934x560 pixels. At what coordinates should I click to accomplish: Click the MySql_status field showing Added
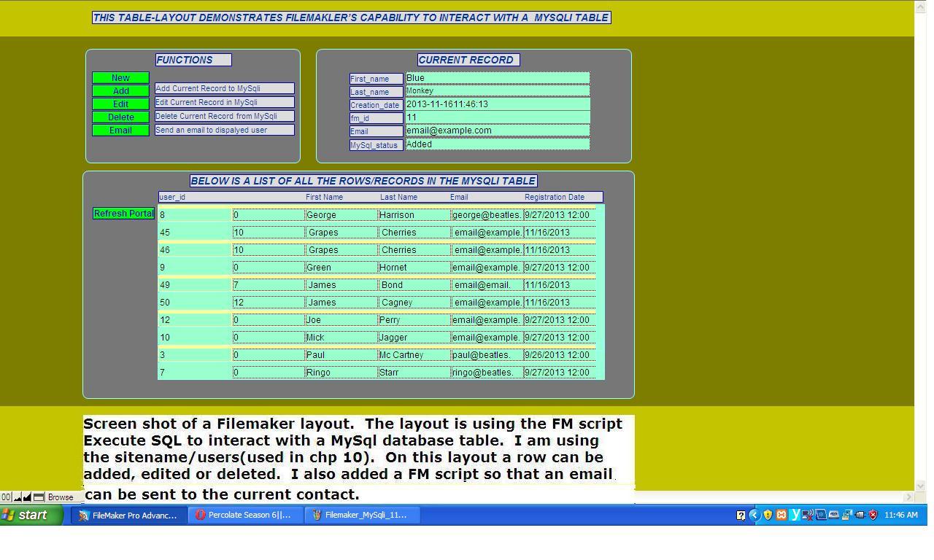coord(498,144)
